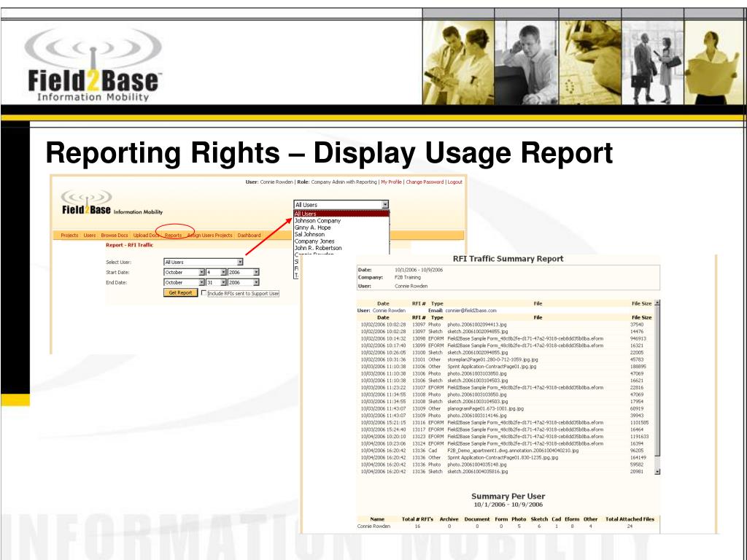Click Report - RFI Traffic heading

[130, 245]
